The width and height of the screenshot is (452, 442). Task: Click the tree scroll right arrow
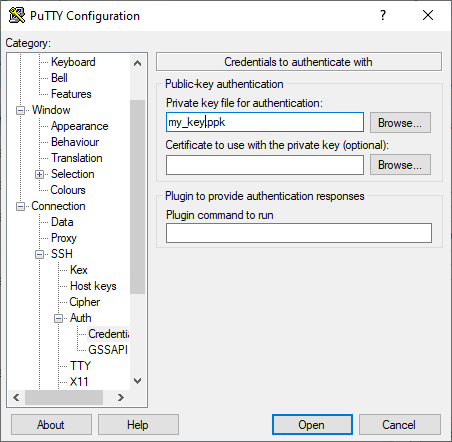point(121,397)
